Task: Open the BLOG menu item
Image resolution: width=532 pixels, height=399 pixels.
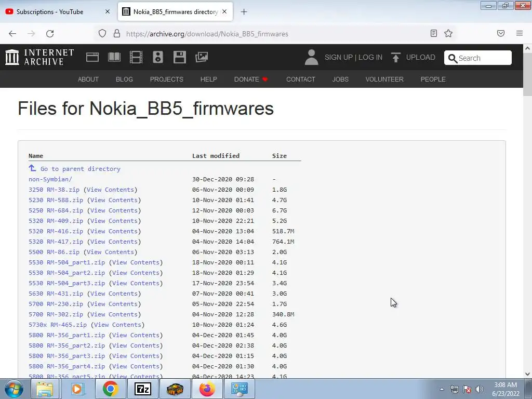Action: point(124,79)
